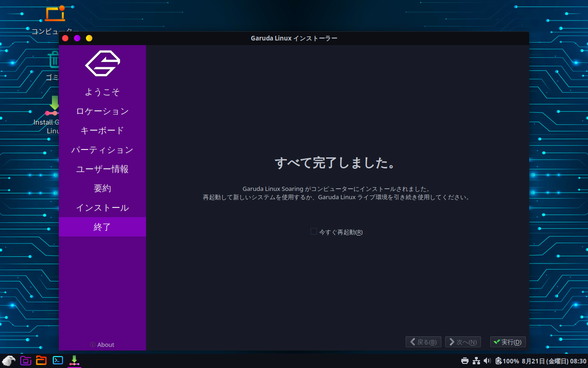This screenshot has height=368, width=588.
Task: Select ロケーション step in installer sidebar
Action: coord(102,111)
